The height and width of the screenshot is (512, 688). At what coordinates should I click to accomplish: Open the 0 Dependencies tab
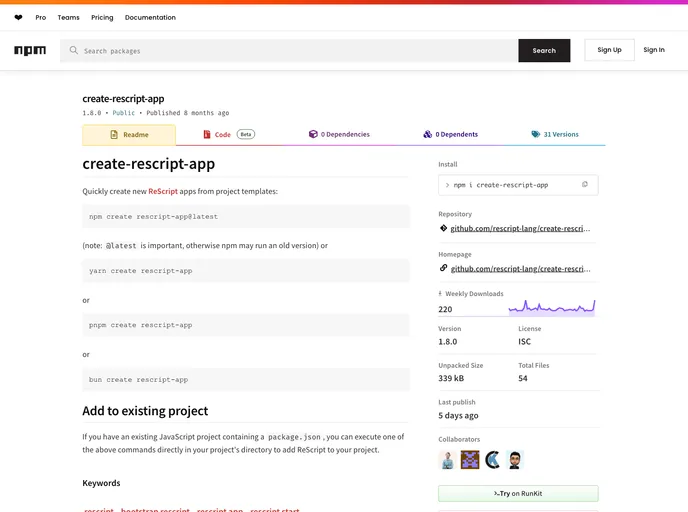339,134
